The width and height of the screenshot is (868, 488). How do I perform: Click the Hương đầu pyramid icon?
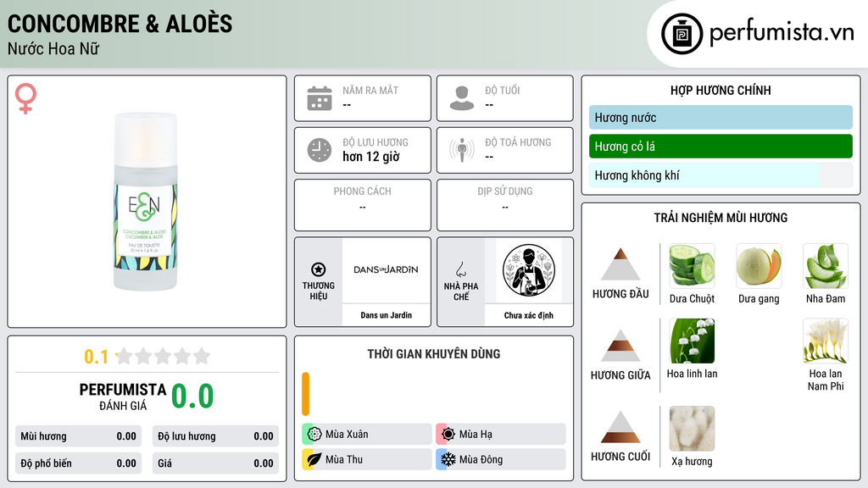pos(620,264)
